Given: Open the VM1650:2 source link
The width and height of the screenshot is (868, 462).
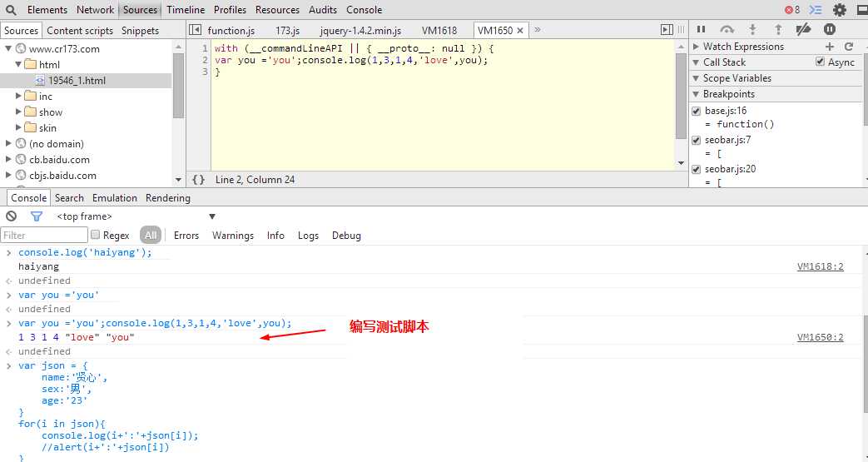Looking at the screenshot, I should (x=821, y=337).
